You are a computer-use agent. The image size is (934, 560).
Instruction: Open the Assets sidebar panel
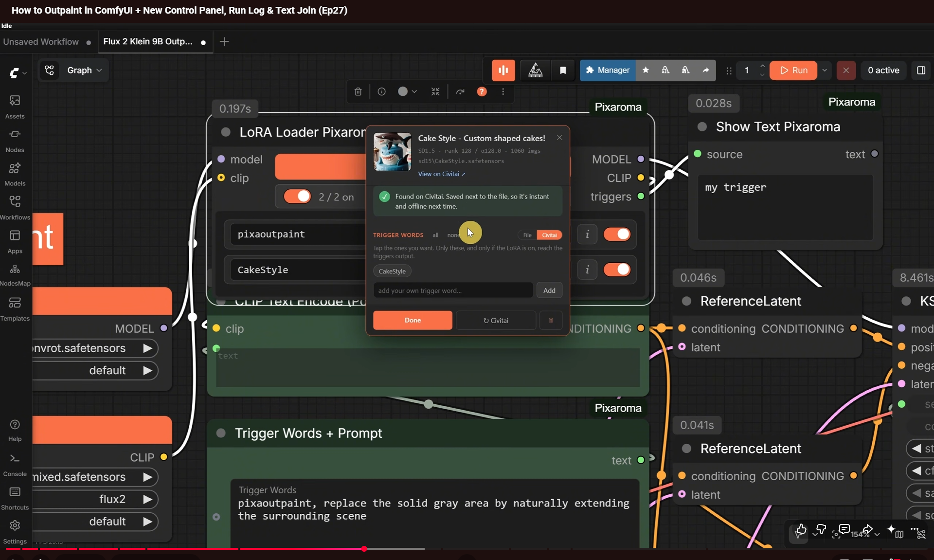(15, 107)
